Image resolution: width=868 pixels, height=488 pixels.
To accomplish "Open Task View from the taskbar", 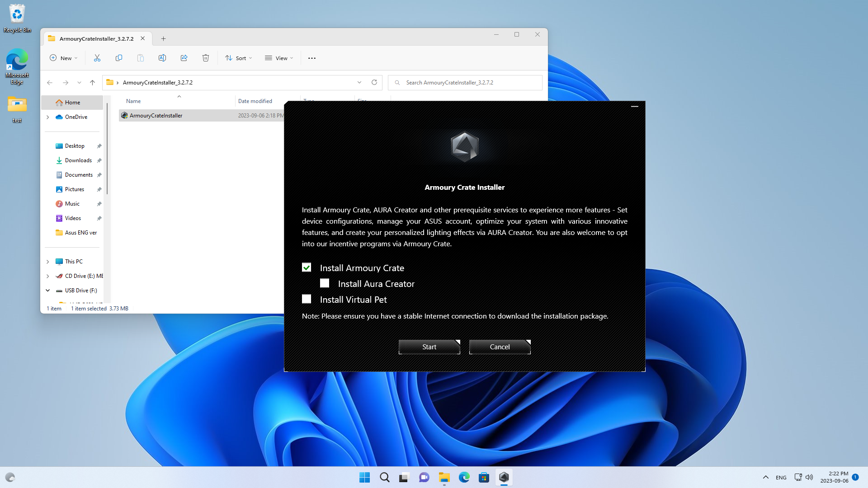I will point(404,477).
